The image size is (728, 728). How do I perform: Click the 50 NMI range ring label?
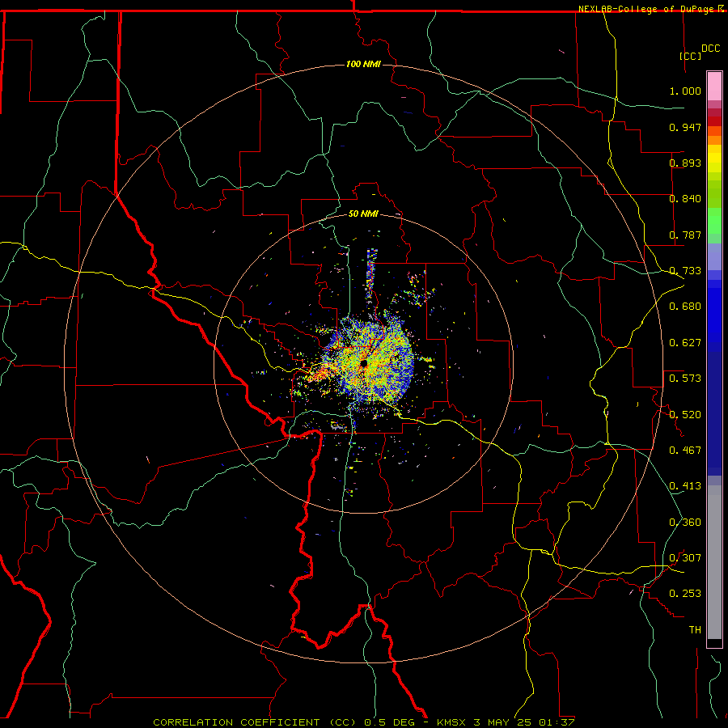(363, 214)
